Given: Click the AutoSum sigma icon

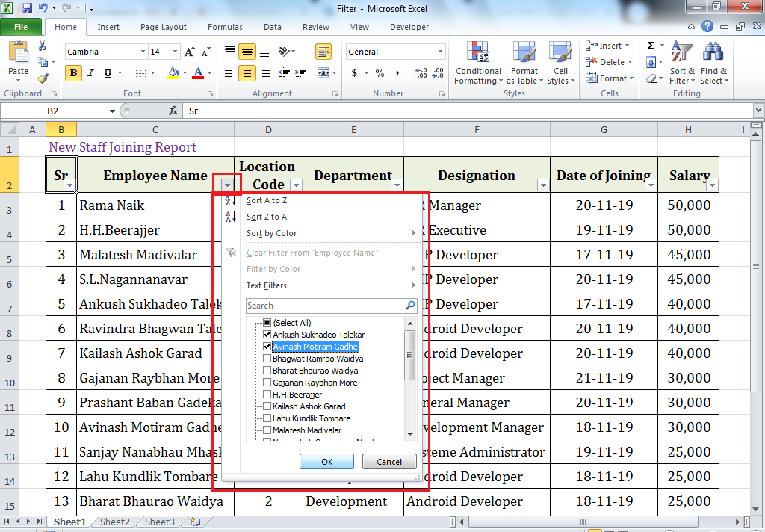Looking at the screenshot, I should point(651,46).
